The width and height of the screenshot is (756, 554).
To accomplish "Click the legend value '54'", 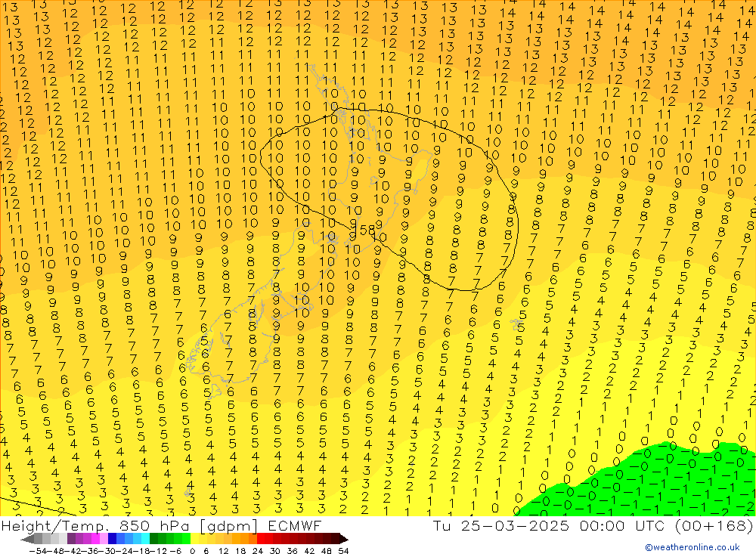I will (343, 551).
